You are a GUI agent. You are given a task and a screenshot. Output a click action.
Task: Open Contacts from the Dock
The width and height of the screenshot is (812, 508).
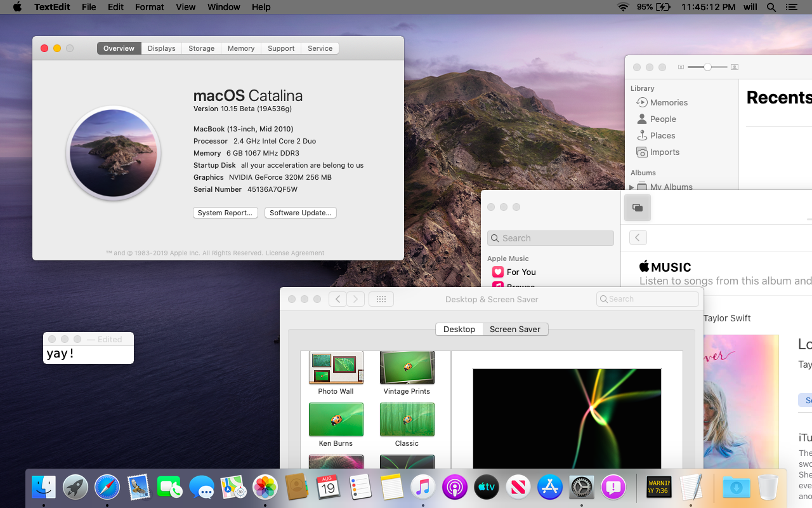point(296,487)
